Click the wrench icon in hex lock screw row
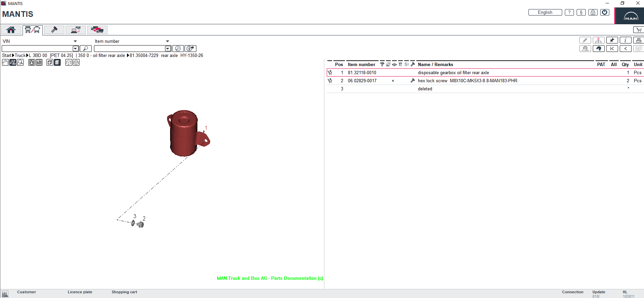Screen dimensions: 644x298 coord(413,81)
